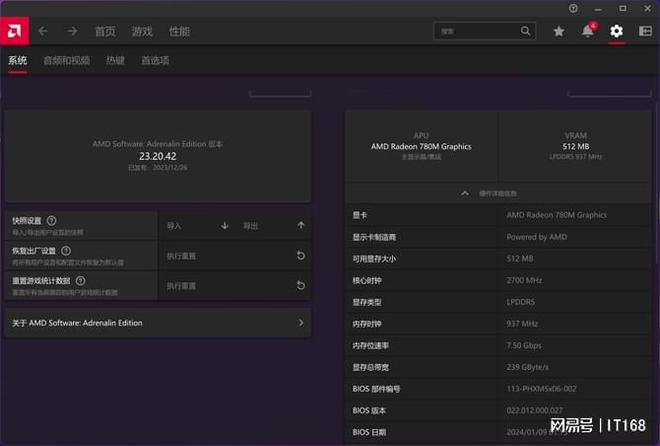Click reset icon in 恢复出厂设置 row

pyautogui.click(x=301, y=255)
